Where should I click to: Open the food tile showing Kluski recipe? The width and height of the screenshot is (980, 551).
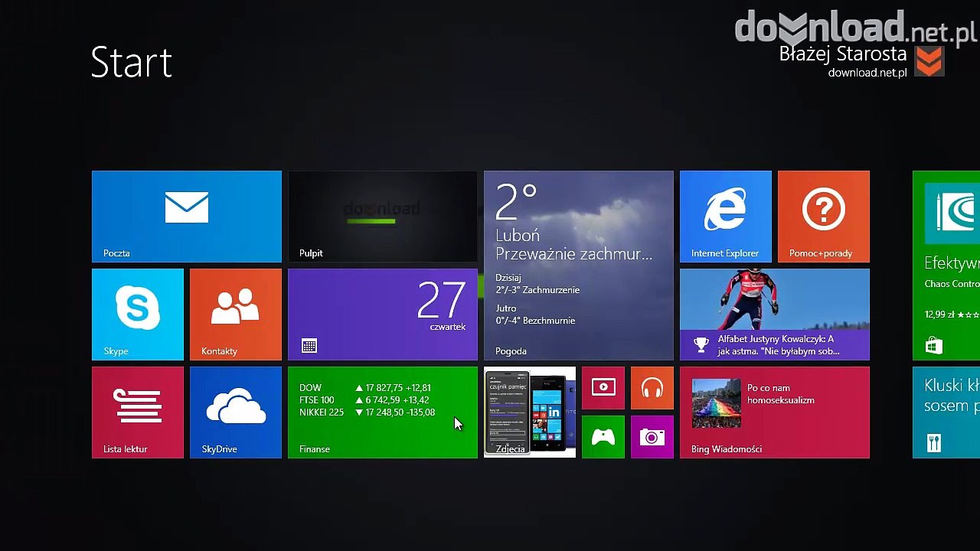click(x=946, y=412)
